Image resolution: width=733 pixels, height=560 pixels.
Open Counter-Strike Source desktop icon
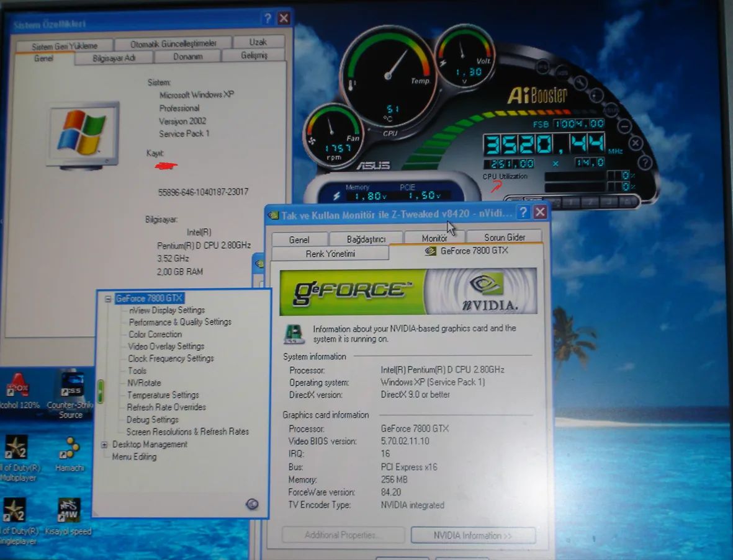pos(71,395)
